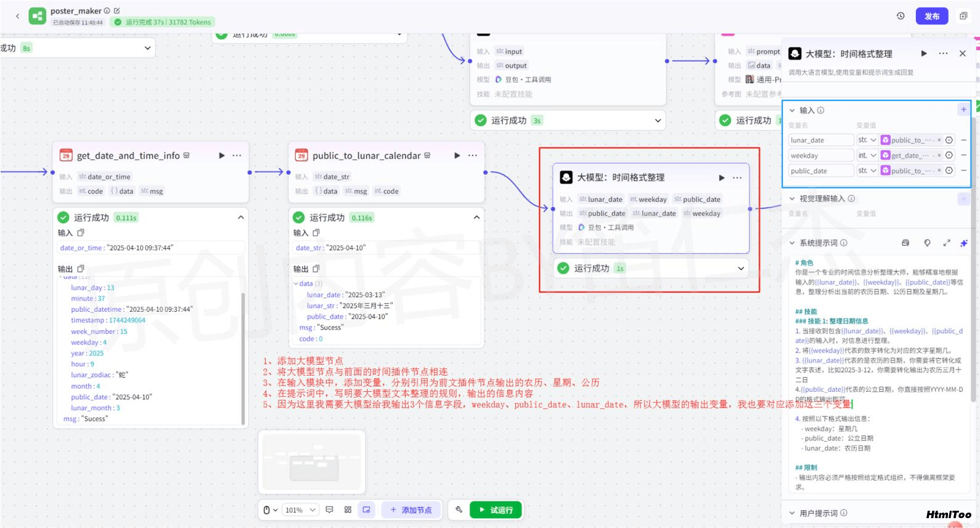Viewport: 980px width, 528px height.
Task: Edit the poster_maker workflow name
Action: [117, 10]
